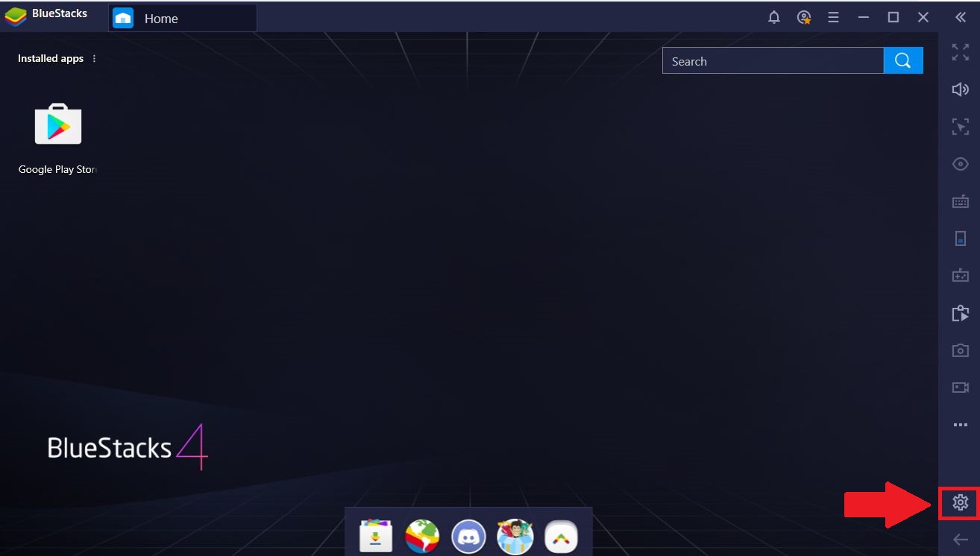This screenshot has width=980, height=556.
Task: Minimize the BlueStacks window
Action: click(864, 18)
